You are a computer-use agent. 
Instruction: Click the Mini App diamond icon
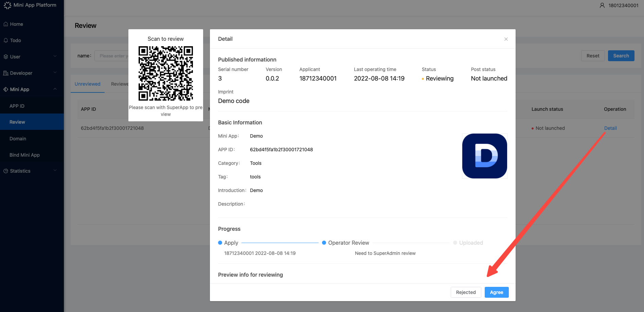[6, 89]
